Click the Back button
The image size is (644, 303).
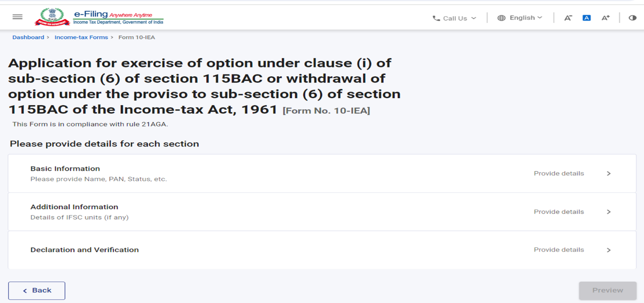point(37,291)
